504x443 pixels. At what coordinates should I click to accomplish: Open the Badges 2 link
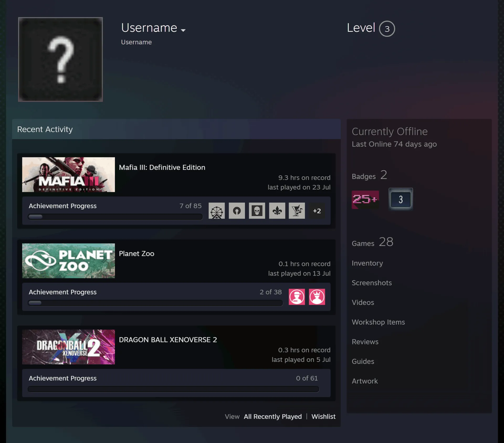[369, 175]
